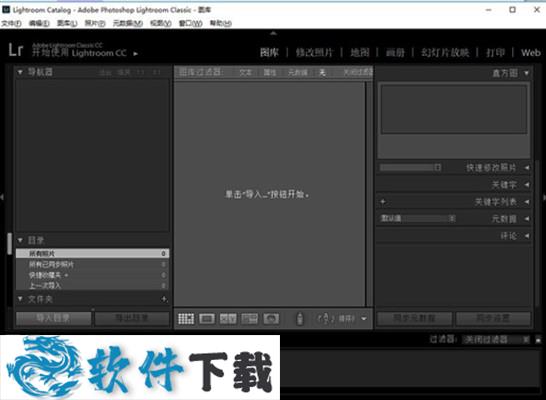Open quick develop preset dropdown
Screen dimensions: 546x400
coord(410,168)
